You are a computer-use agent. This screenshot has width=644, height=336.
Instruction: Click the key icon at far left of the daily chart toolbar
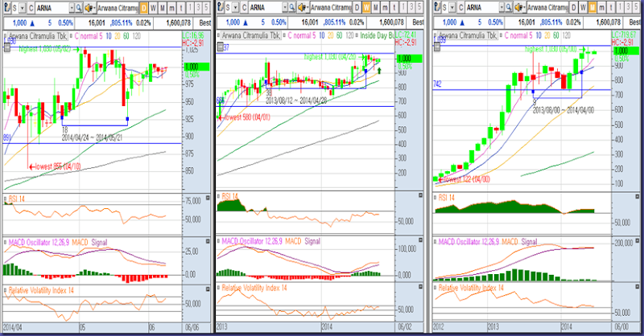pos(6,8)
